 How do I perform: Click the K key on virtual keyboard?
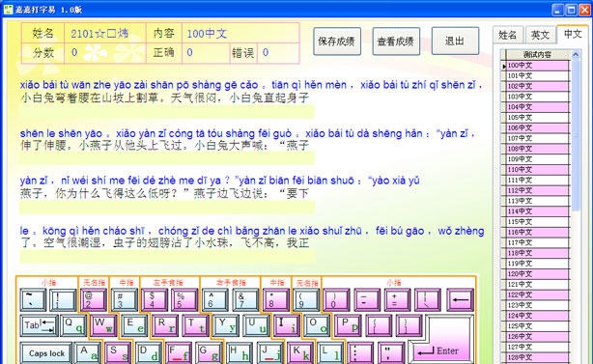(301, 353)
